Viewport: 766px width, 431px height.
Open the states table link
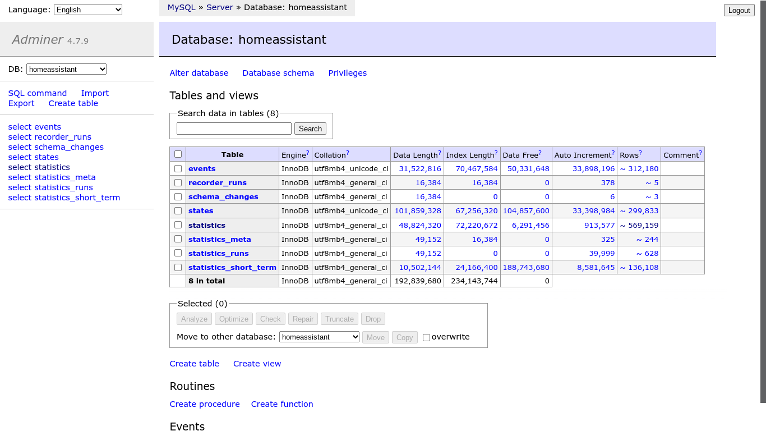(x=200, y=211)
